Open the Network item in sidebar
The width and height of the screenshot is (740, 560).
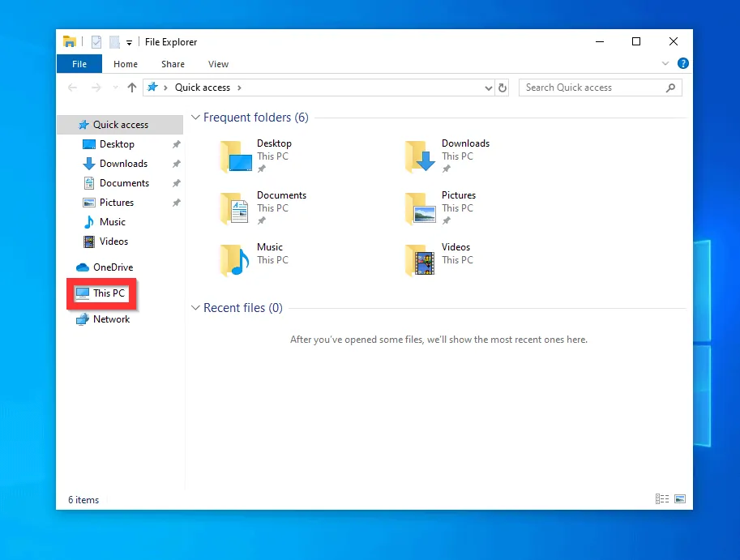pyautogui.click(x=110, y=318)
